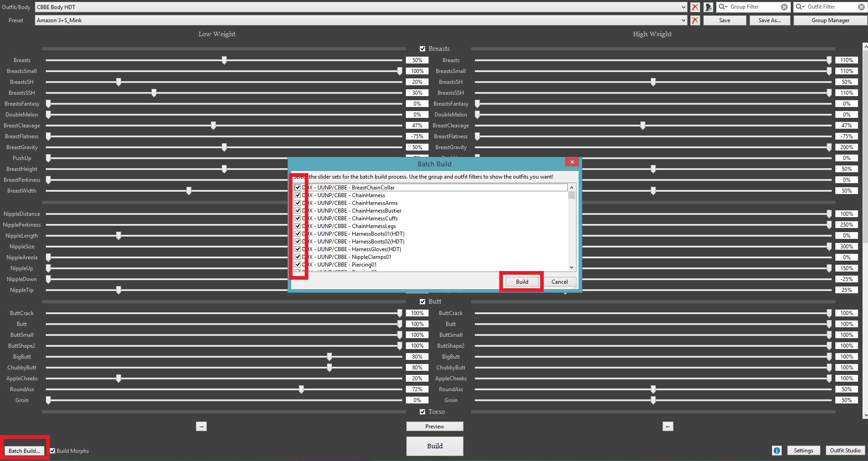Open the Group Manager
The image size is (868, 461).
pyautogui.click(x=830, y=20)
